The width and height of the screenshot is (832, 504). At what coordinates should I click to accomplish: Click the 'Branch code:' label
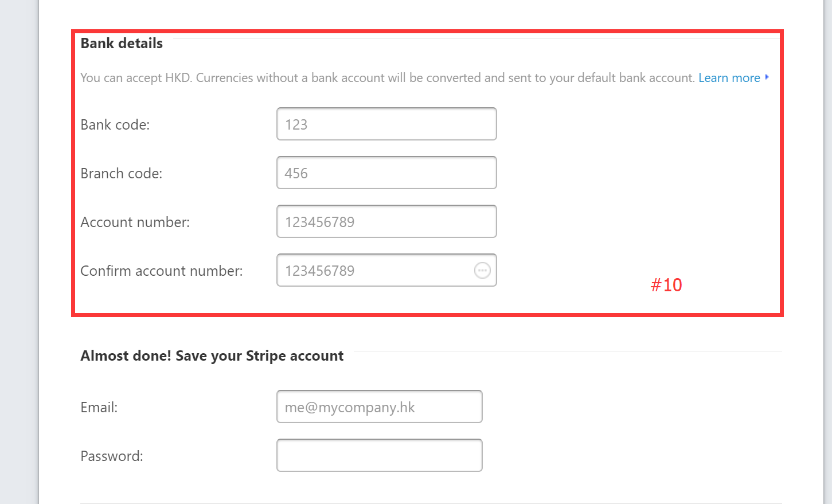pos(122,173)
